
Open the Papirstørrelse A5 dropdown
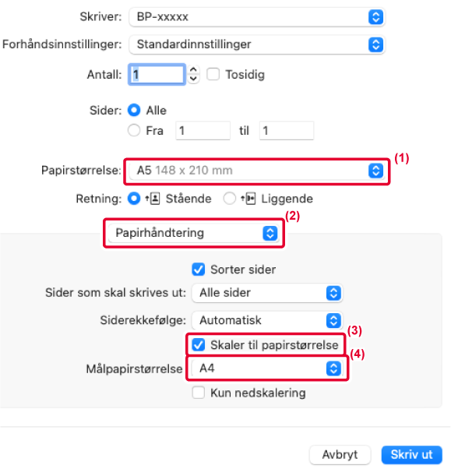click(x=257, y=171)
